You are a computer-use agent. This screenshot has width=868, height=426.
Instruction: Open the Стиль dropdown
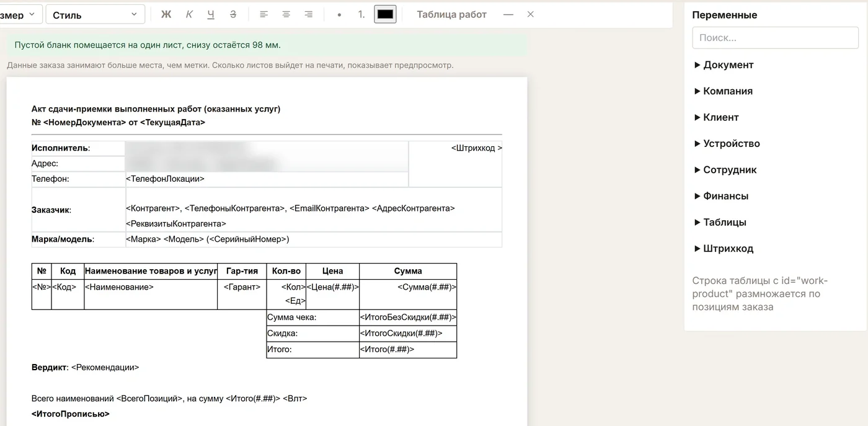pos(95,14)
